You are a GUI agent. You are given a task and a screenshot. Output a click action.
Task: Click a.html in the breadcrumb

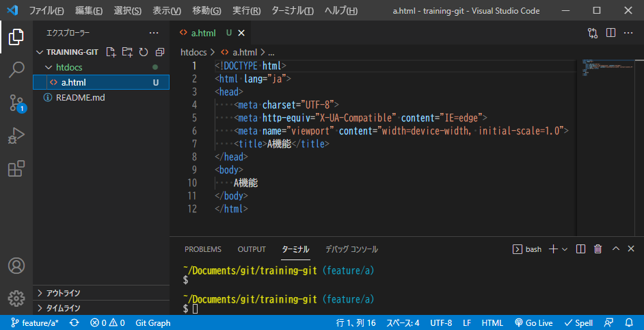pos(240,52)
